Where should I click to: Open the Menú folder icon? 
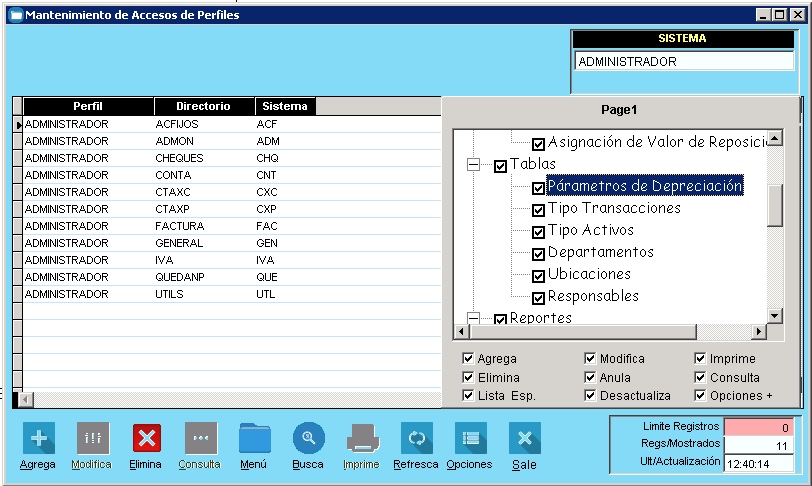(254, 438)
